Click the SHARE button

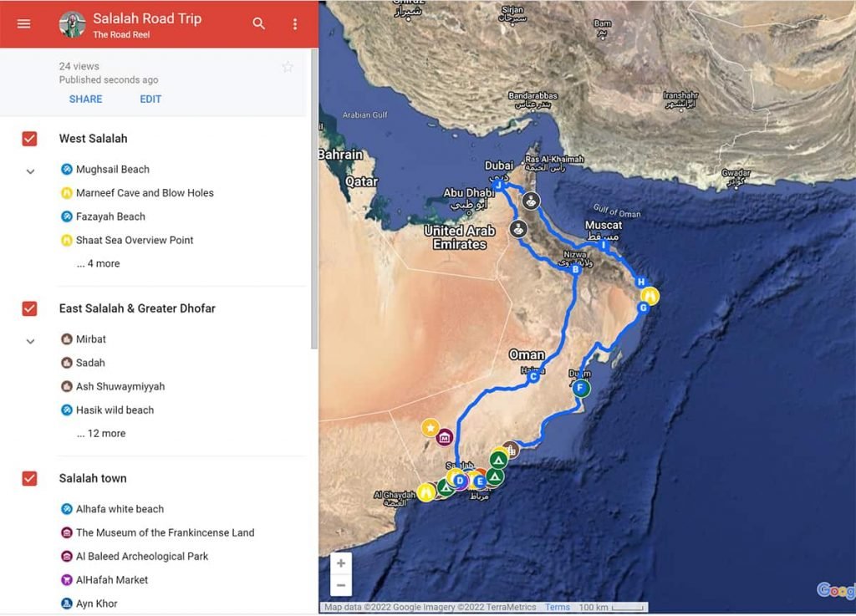85,99
